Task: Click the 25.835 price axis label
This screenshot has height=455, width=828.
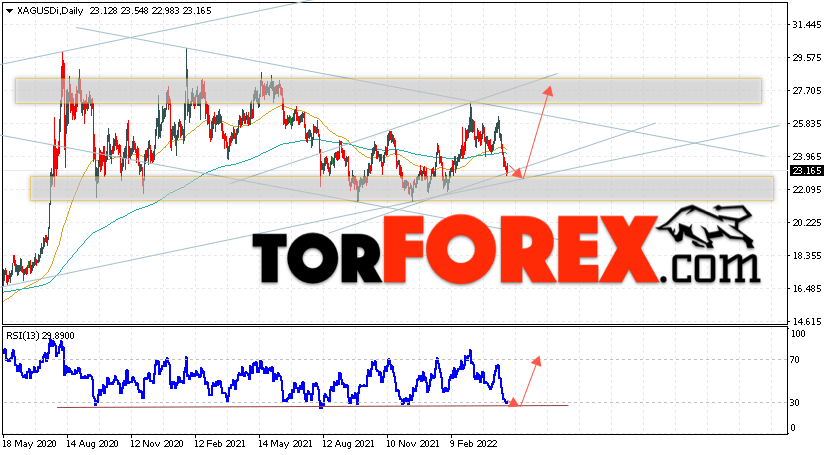Action: tap(807, 124)
